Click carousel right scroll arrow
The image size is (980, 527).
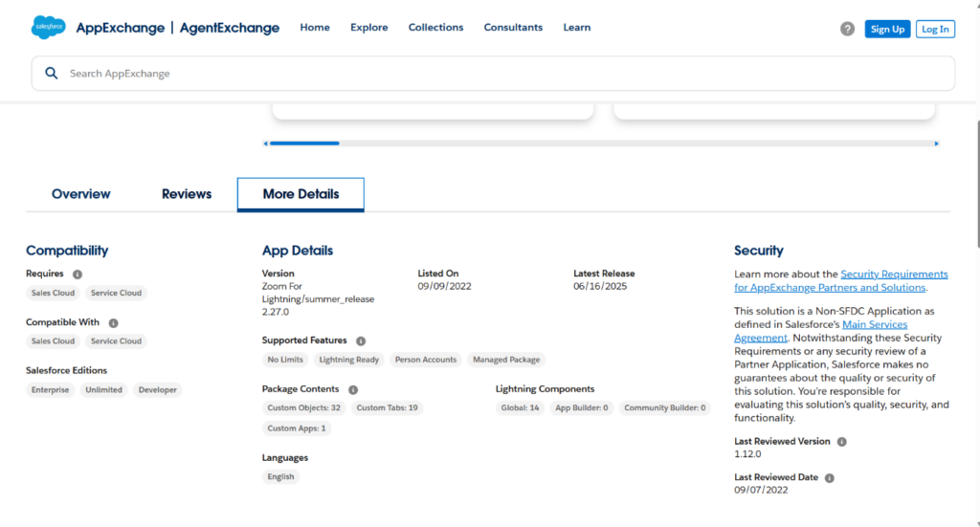point(936,143)
